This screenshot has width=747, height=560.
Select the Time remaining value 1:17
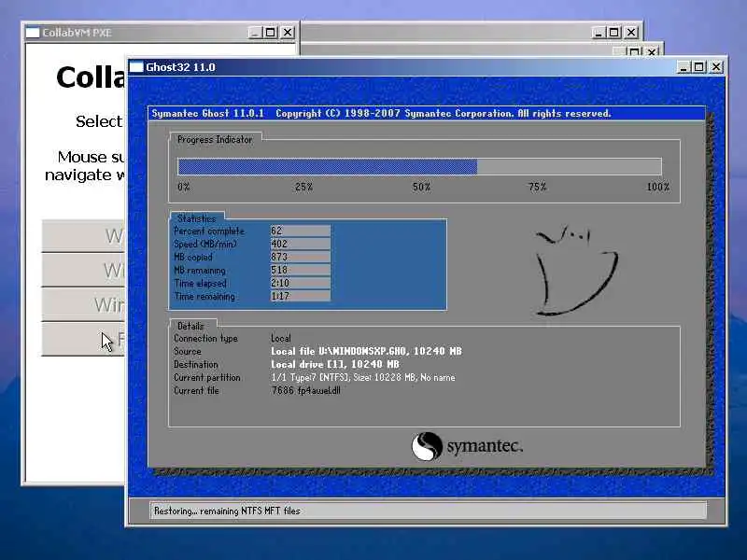[x=300, y=296]
